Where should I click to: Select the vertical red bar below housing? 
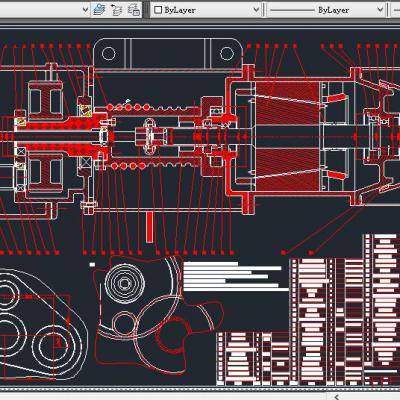150,227
